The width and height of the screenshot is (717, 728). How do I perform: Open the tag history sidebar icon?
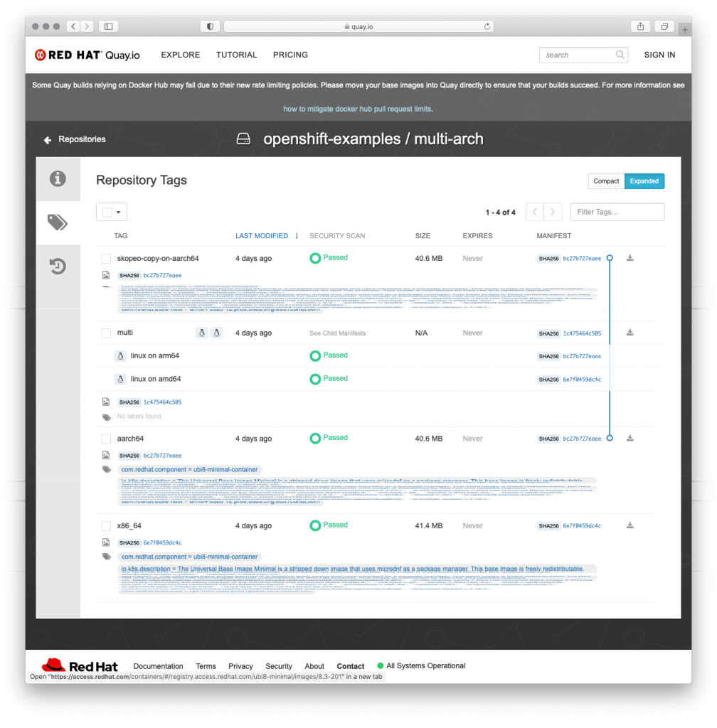[58, 266]
